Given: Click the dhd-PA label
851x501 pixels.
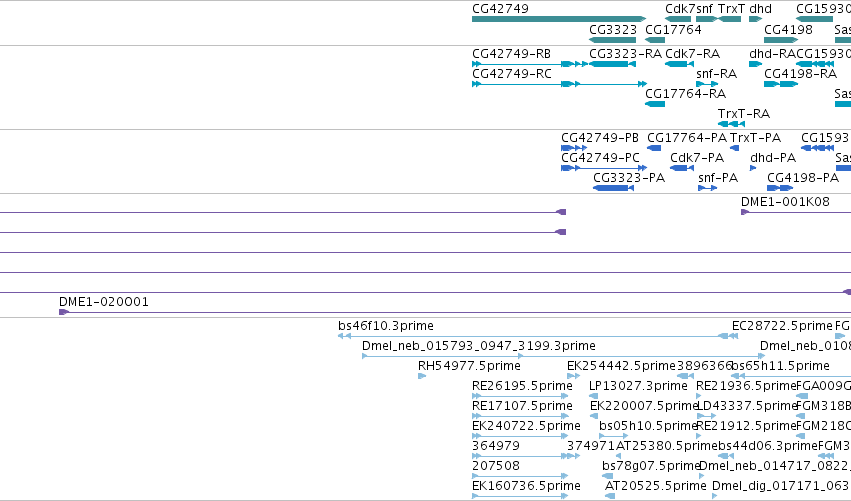Looking at the screenshot, I should [773, 158].
